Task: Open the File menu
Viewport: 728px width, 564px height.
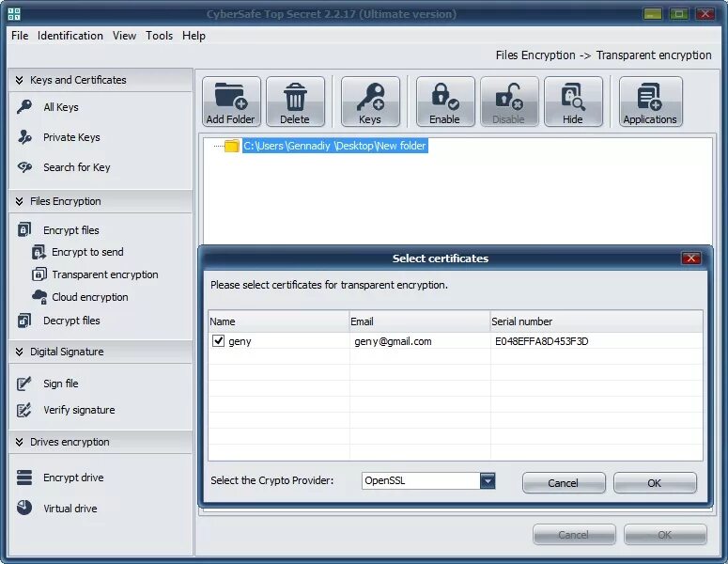Action: 20,36
